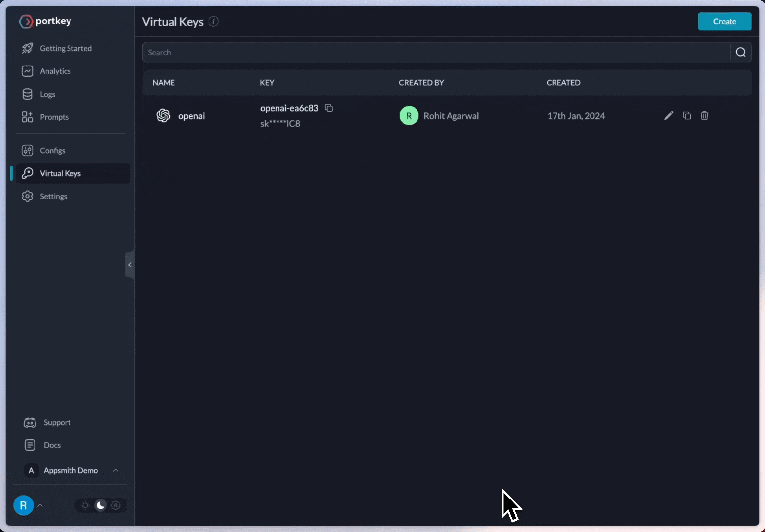
Task: Switch to light theme with sun icon
Action: (x=85, y=505)
